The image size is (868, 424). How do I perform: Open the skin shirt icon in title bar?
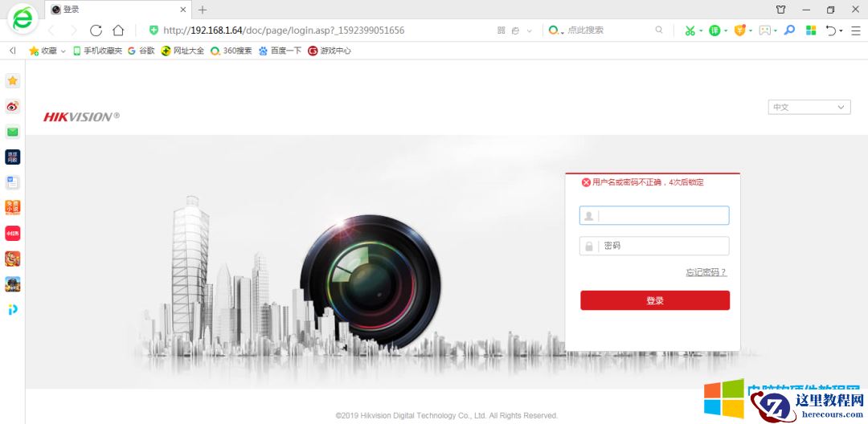pos(781,10)
